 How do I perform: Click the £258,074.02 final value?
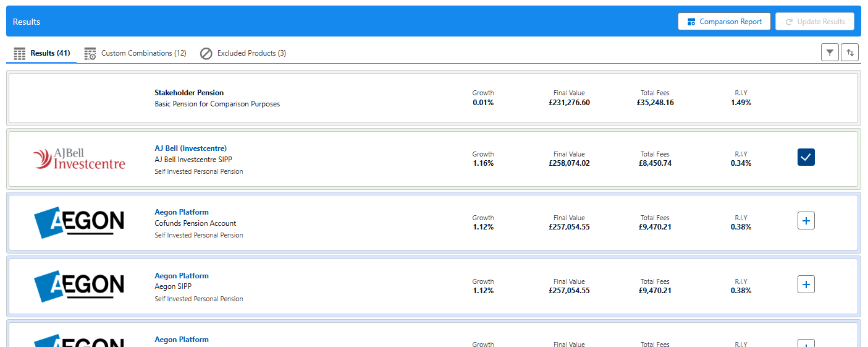(x=569, y=163)
